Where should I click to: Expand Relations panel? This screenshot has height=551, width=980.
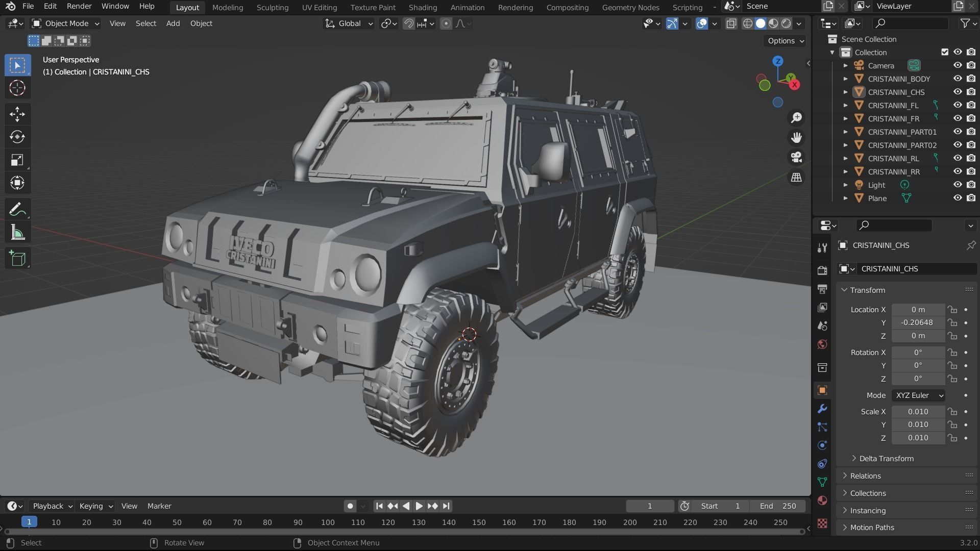click(x=845, y=475)
